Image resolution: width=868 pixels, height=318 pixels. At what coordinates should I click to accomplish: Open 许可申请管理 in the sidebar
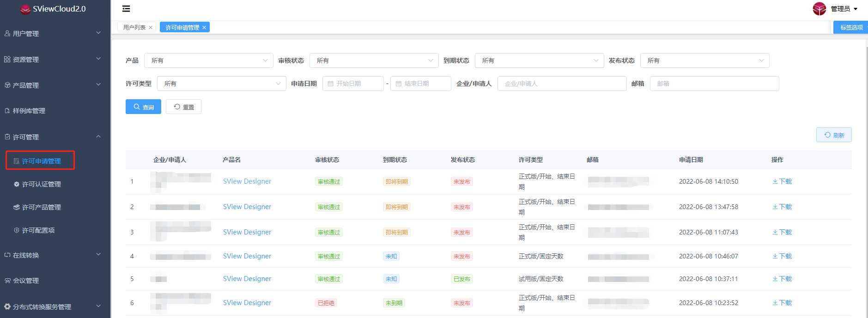[40, 161]
